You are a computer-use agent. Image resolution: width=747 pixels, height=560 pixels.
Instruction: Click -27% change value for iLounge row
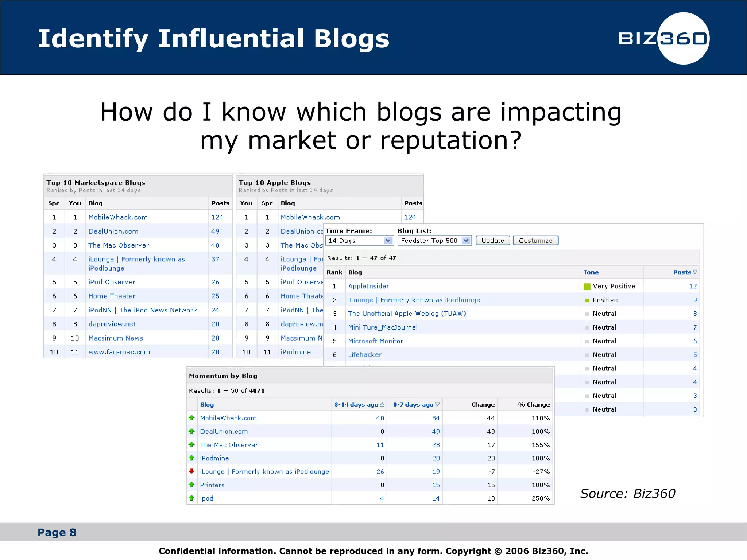(541, 472)
